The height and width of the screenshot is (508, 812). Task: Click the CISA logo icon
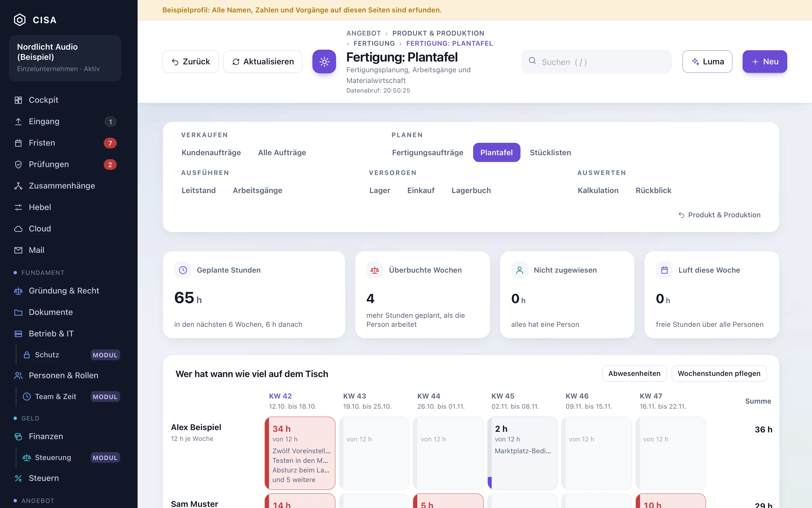(19, 20)
